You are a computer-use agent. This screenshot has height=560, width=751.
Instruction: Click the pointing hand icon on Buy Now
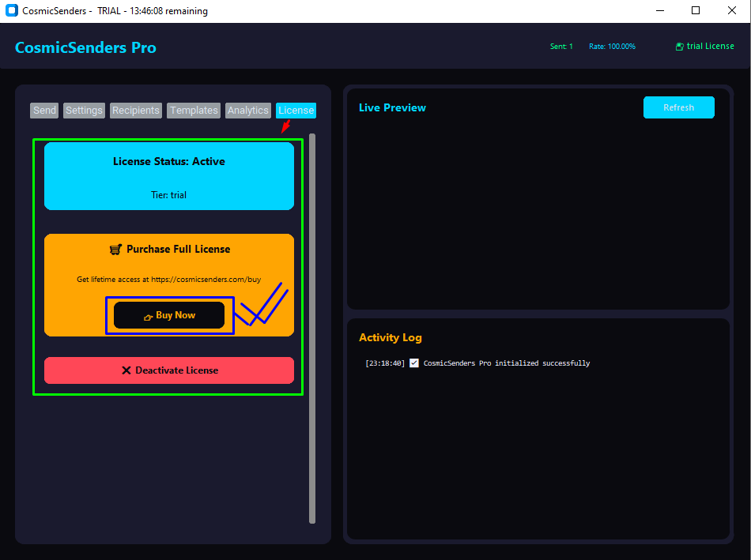[x=149, y=317]
